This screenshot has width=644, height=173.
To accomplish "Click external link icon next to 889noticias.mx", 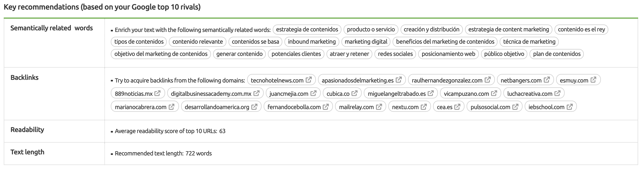I will pos(158,93).
